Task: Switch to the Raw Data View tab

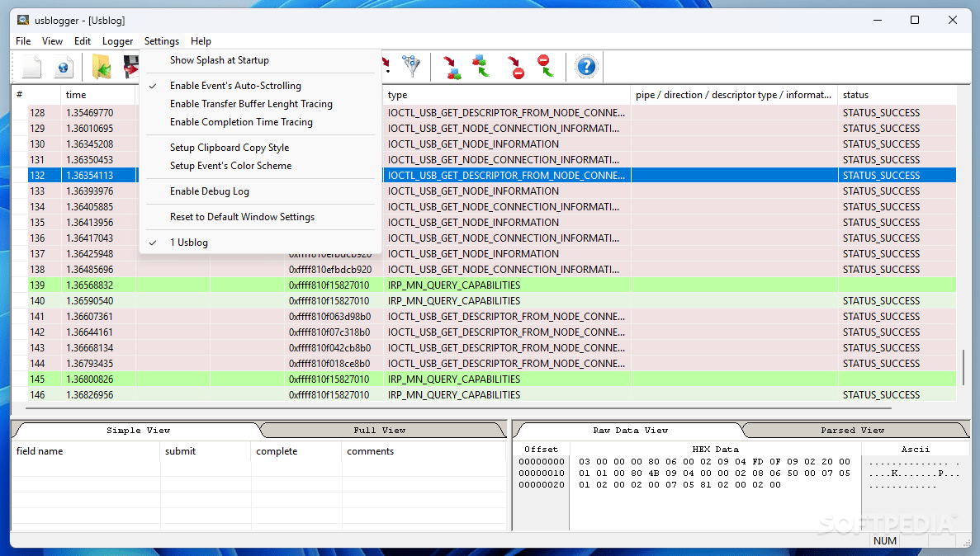Action: point(630,431)
